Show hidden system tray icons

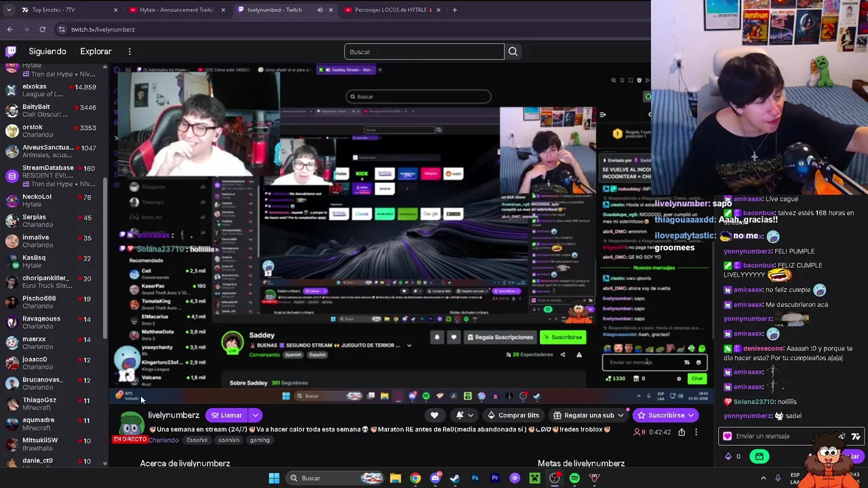pos(763,478)
